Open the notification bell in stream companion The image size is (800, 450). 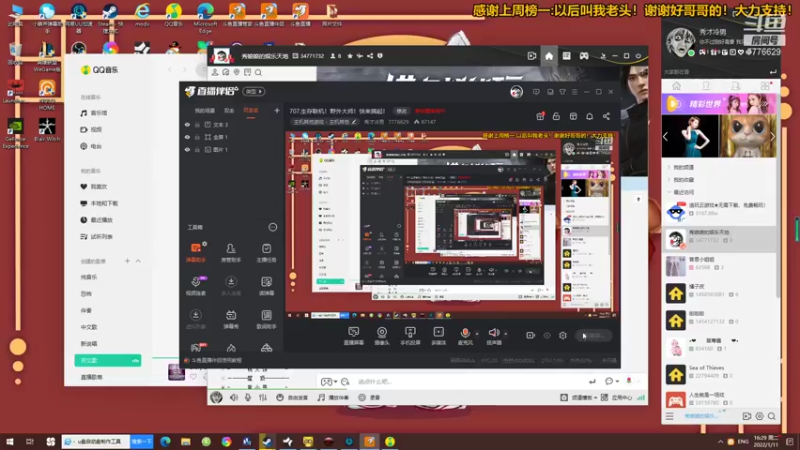click(x=589, y=116)
